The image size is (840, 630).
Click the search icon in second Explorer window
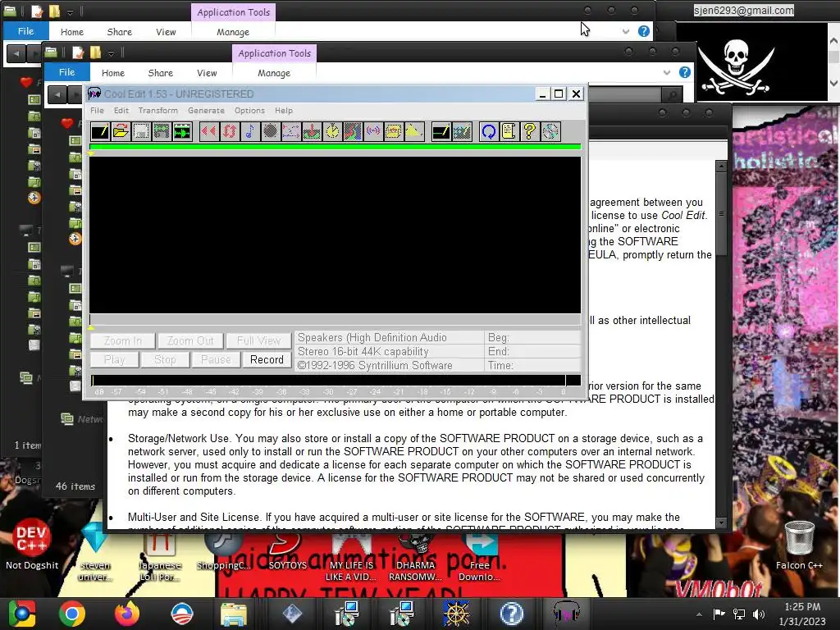(x=671, y=95)
